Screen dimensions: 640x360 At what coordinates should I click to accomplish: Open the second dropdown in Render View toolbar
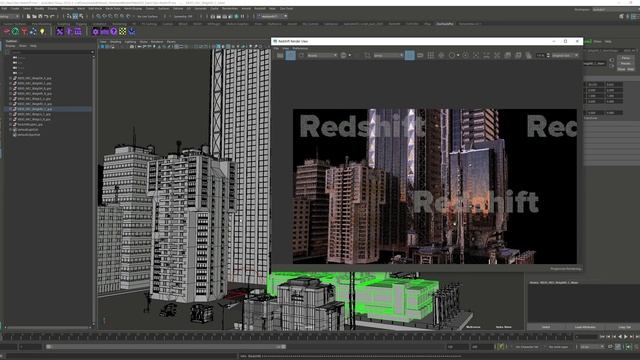388,55
